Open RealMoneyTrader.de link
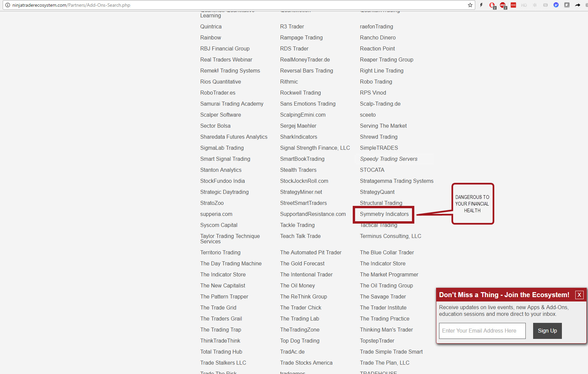Viewport: 588px width, 374px height. tap(305, 59)
